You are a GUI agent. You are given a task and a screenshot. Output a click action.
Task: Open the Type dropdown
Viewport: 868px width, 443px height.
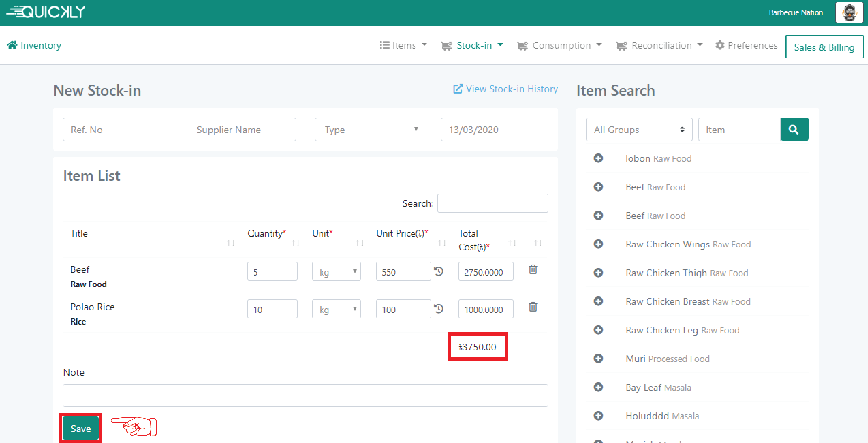pyautogui.click(x=368, y=129)
